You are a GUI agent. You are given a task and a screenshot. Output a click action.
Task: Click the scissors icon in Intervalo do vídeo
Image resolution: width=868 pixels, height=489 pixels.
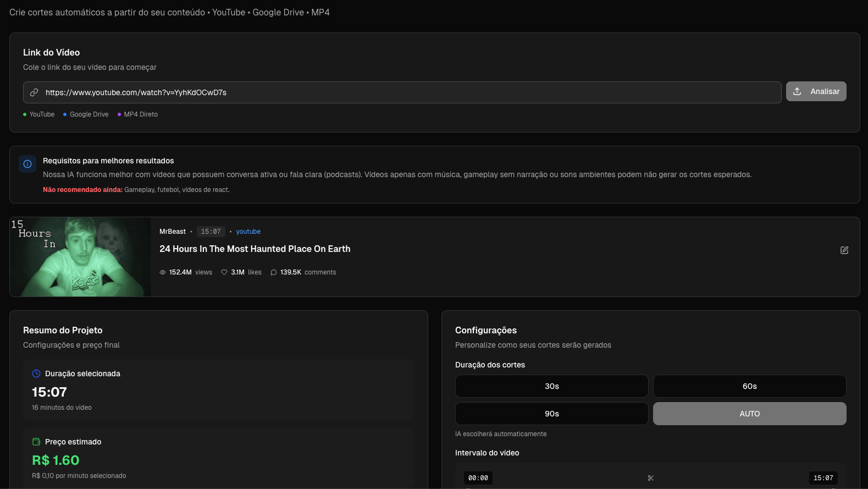point(651,478)
